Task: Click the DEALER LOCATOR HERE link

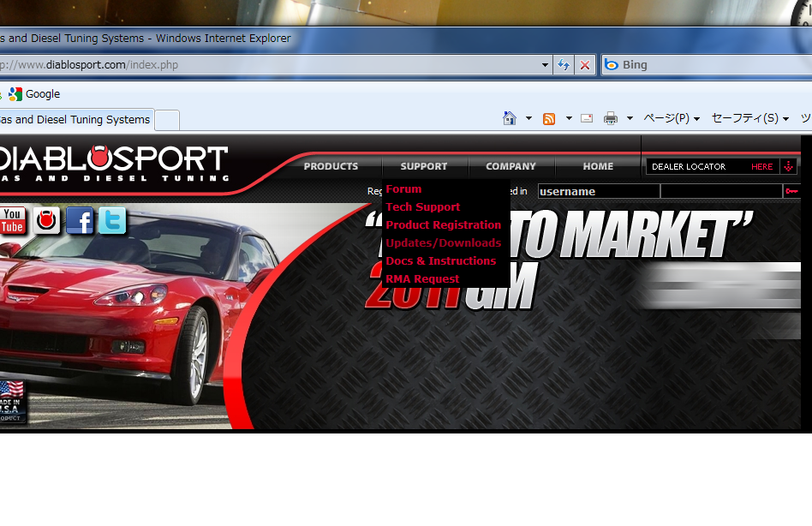Action: [x=712, y=167]
